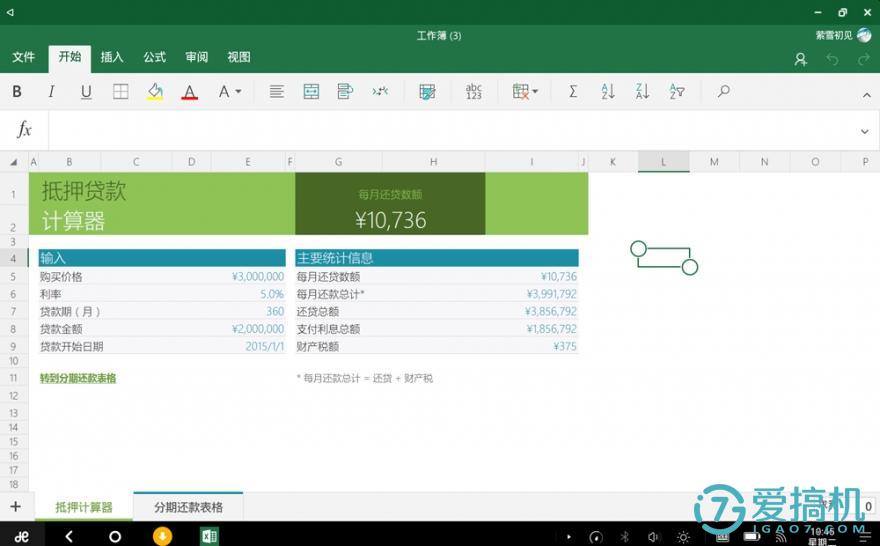The image size is (880, 546).
Task: Open the 分期还款表格 sheet tab
Action: 189,507
